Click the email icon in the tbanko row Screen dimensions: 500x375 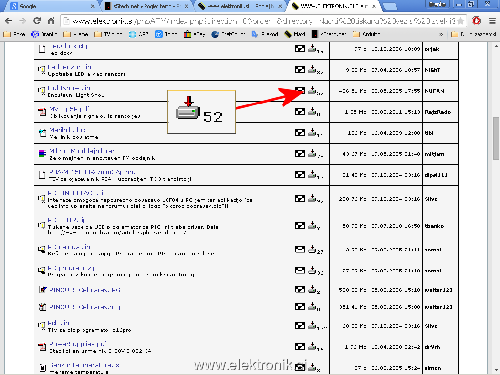click(x=300, y=226)
